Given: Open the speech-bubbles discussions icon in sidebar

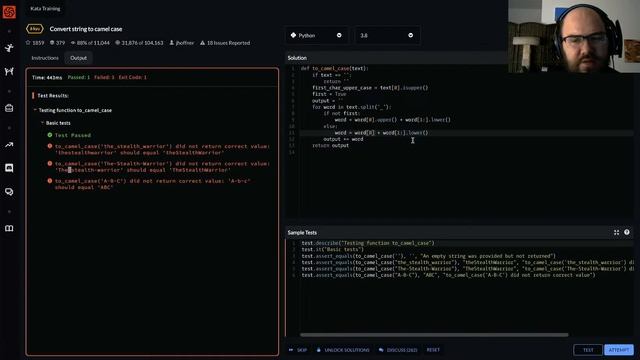Looking at the screenshot, I should (9, 192).
